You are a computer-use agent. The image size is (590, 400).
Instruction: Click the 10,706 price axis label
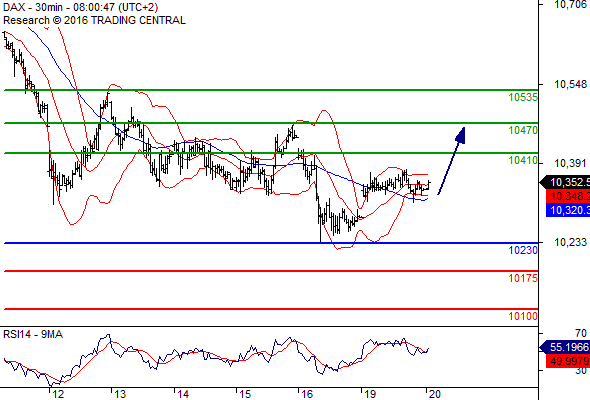coord(570,4)
